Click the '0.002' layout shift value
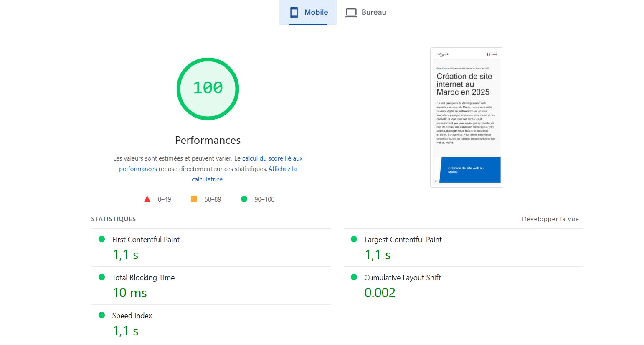Screen dimensions: 644x345 tap(380, 293)
